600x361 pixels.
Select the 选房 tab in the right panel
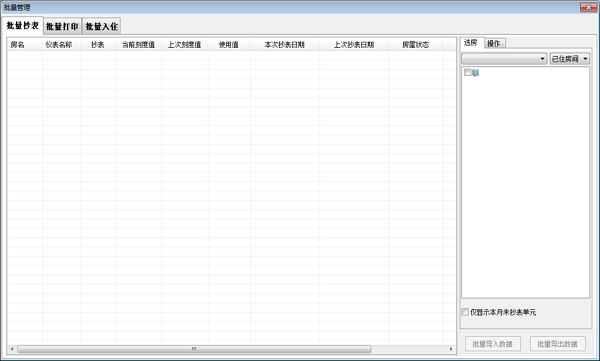click(x=471, y=42)
